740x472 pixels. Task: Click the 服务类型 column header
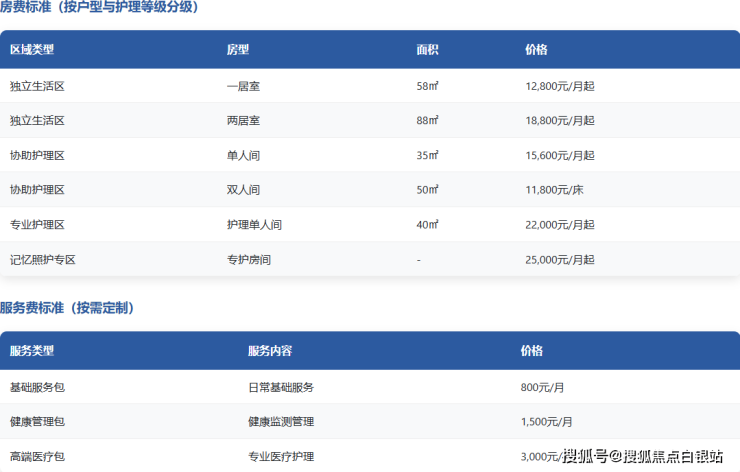point(32,352)
